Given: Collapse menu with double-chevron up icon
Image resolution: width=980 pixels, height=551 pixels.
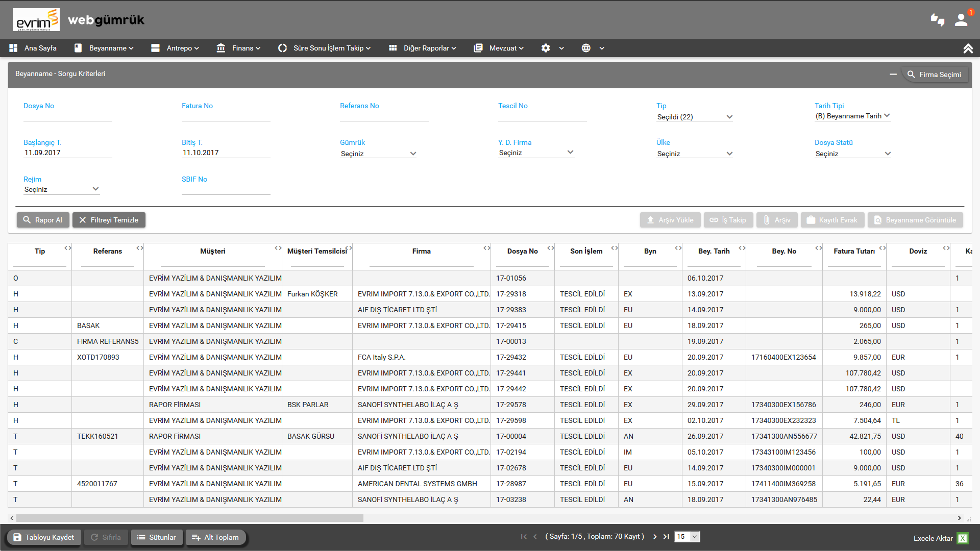Looking at the screenshot, I should point(968,48).
